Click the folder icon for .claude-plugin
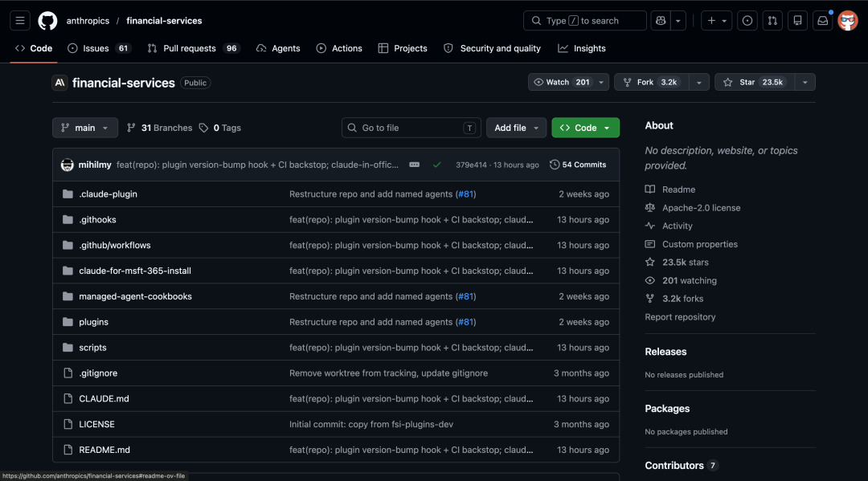 pos(68,194)
